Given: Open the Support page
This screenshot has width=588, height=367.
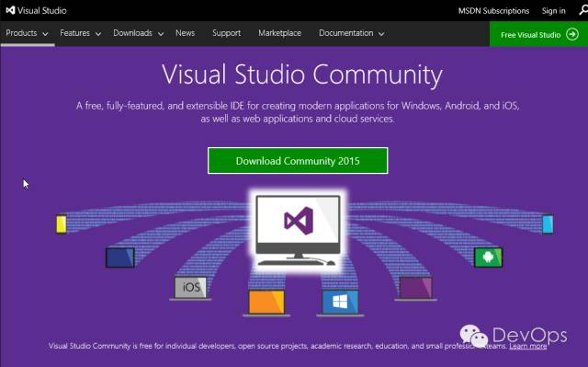Looking at the screenshot, I should coord(227,33).
